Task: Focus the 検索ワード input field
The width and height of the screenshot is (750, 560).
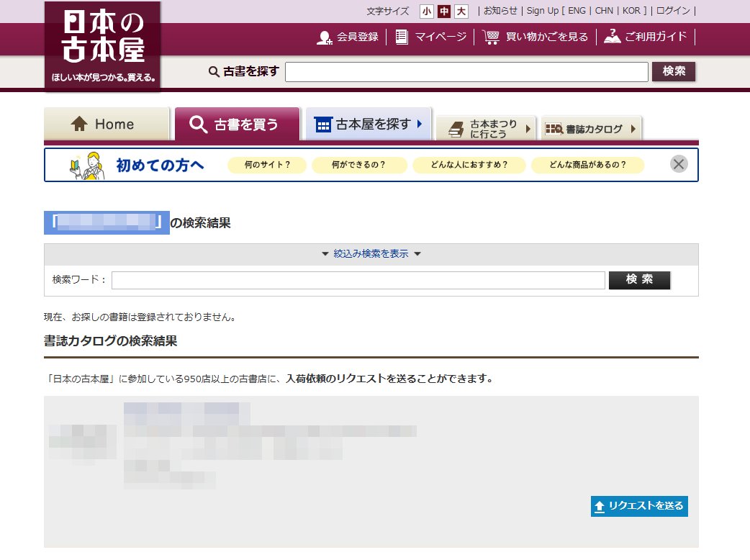Action: pyautogui.click(x=358, y=280)
